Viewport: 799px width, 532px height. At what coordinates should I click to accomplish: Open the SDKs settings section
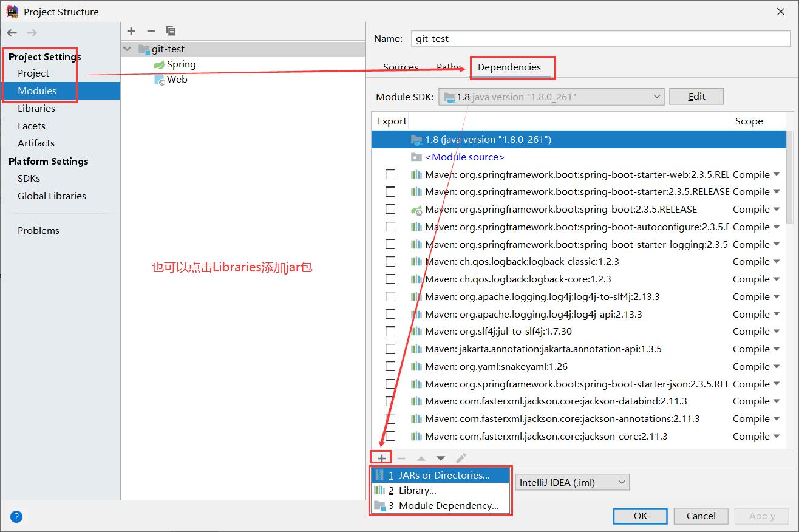29,179
